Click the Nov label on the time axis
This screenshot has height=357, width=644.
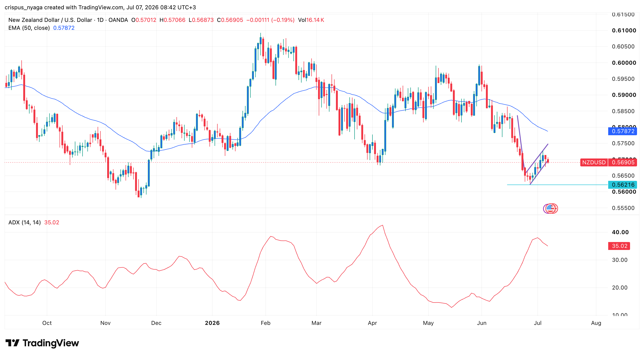[106, 323]
